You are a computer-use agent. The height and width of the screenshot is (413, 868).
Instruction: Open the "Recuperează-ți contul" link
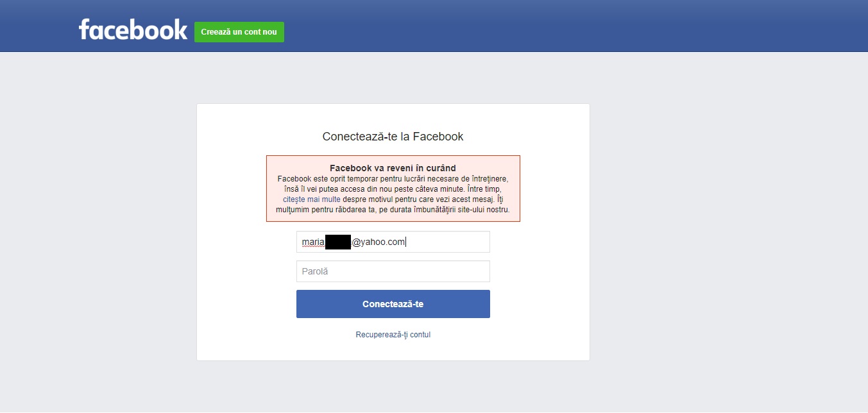point(393,335)
